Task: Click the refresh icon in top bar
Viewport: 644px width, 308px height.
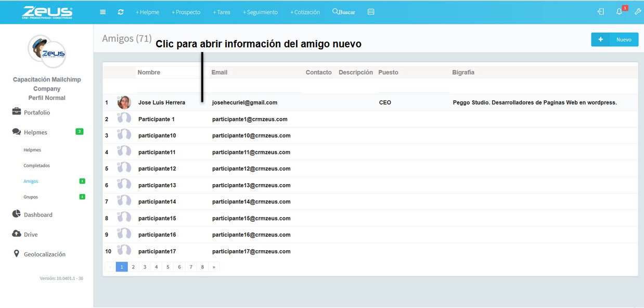Action: click(x=121, y=12)
